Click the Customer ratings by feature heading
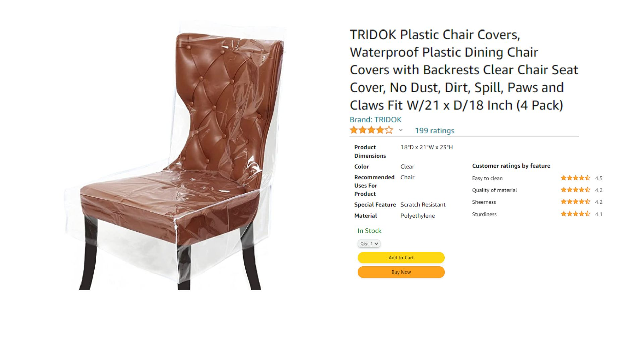 click(x=511, y=166)
